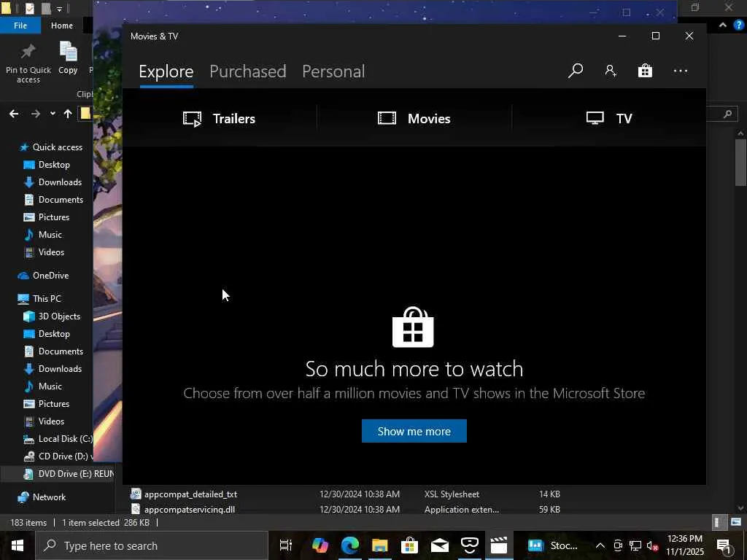Open the Microsoft Store bag icon in header

click(x=645, y=71)
